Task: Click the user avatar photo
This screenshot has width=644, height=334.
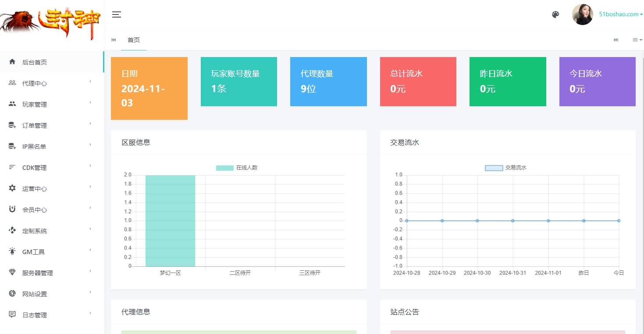Action: pos(582,14)
